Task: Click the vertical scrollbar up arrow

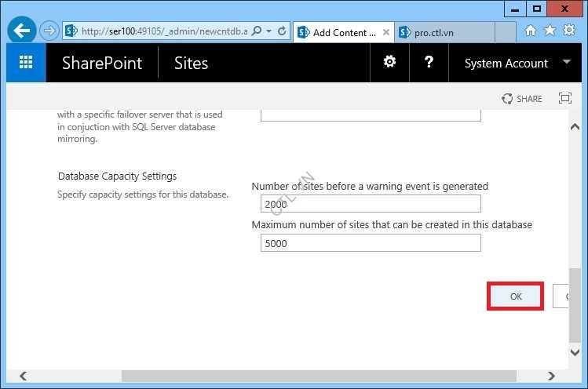Action: tap(575, 127)
